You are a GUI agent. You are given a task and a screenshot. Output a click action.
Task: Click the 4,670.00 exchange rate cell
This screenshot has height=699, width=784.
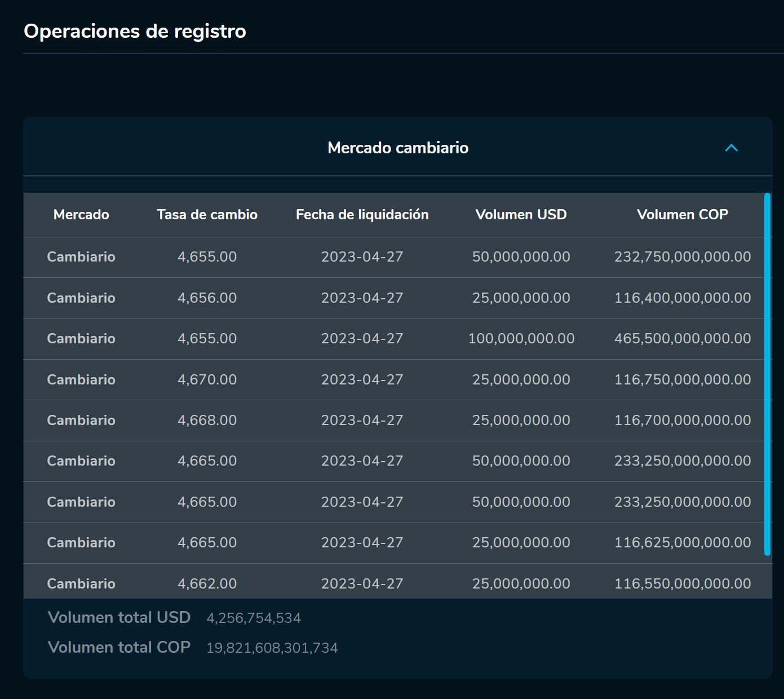(x=207, y=380)
